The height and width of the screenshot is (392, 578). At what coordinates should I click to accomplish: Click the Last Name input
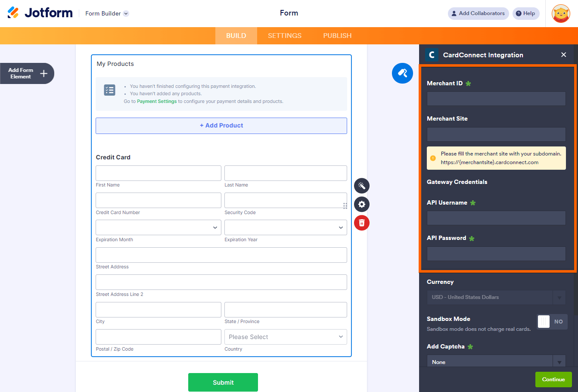click(x=286, y=173)
